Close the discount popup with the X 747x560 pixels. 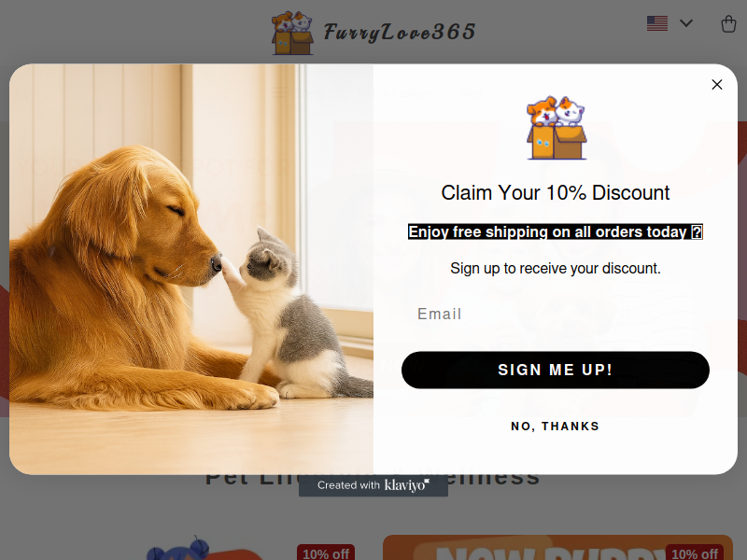coord(716,85)
